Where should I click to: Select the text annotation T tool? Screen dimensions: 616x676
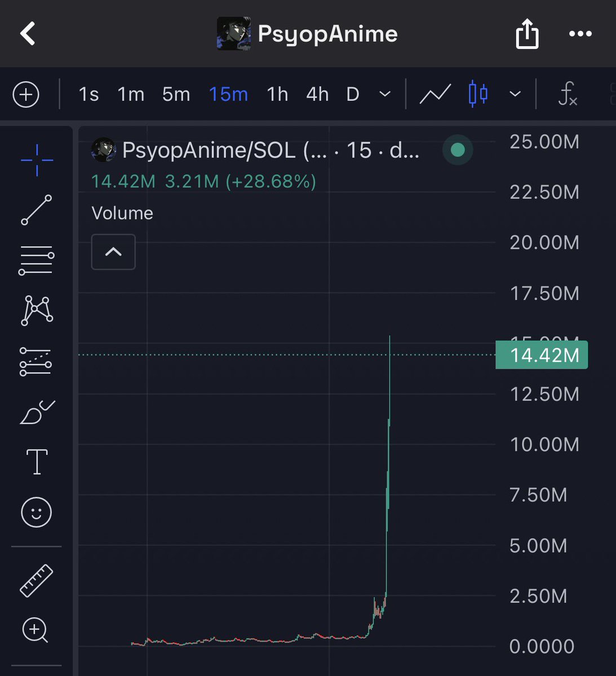[x=37, y=462]
